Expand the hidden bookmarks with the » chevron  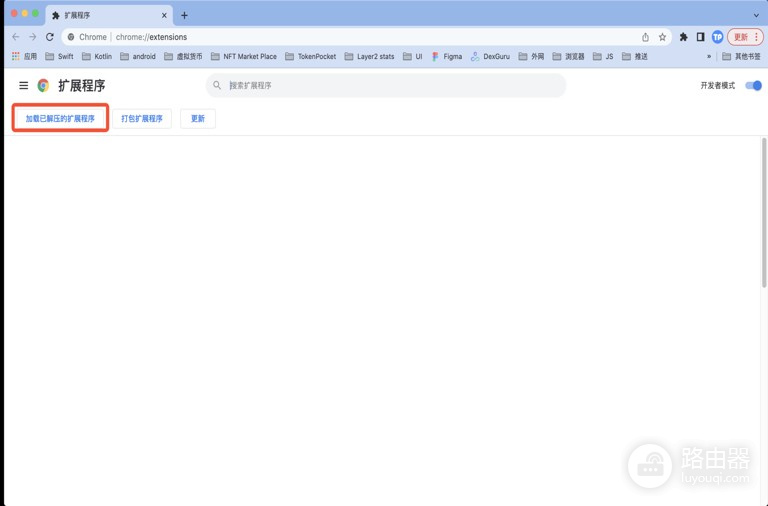point(709,56)
